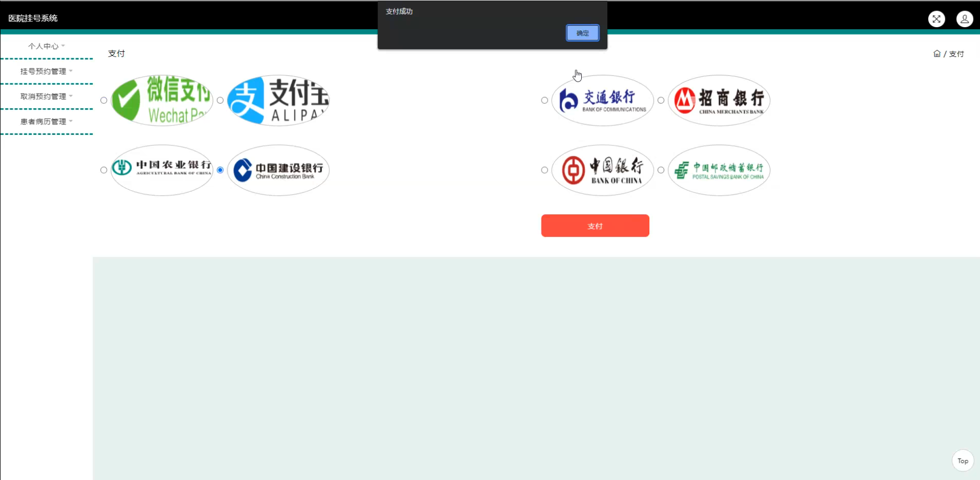Expand the 取消预约管理 sidebar menu
This screenshot has width=980, height=480.
(x=47, y=96)
